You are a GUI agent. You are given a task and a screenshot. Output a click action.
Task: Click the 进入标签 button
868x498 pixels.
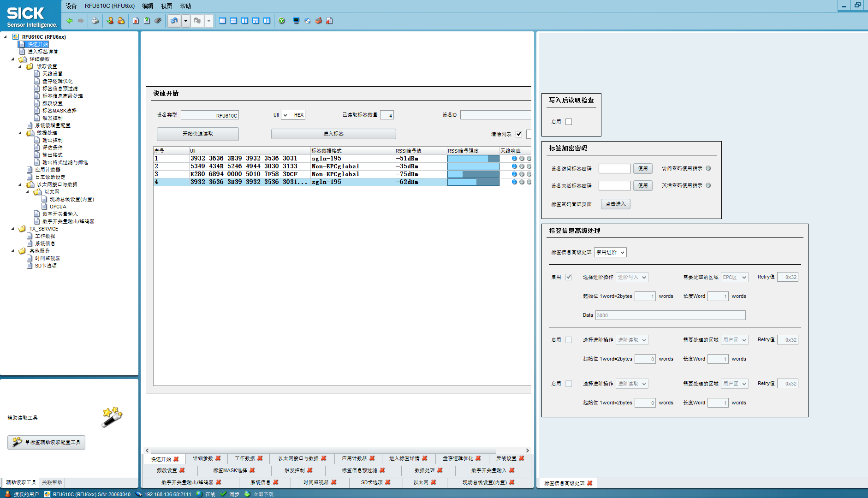click(333, 134)
